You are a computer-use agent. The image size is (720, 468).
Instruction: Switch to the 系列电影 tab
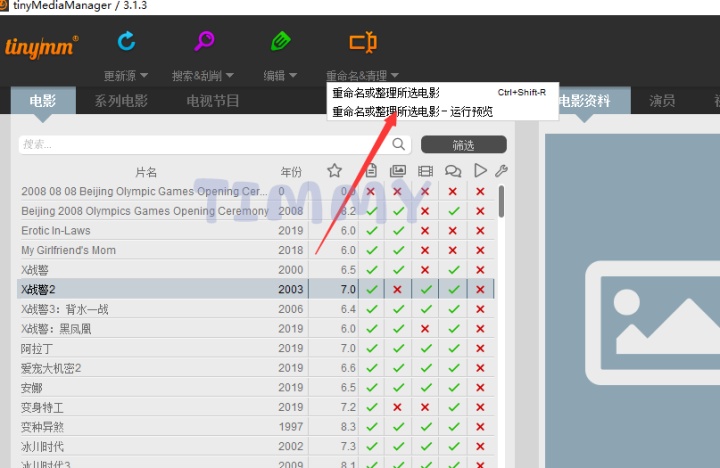pos(121,101)
